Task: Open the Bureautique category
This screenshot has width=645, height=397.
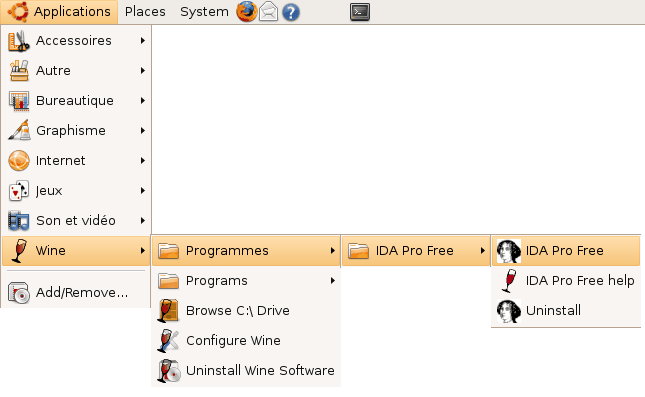Action: pyautogui.click(x=76, y=101)
